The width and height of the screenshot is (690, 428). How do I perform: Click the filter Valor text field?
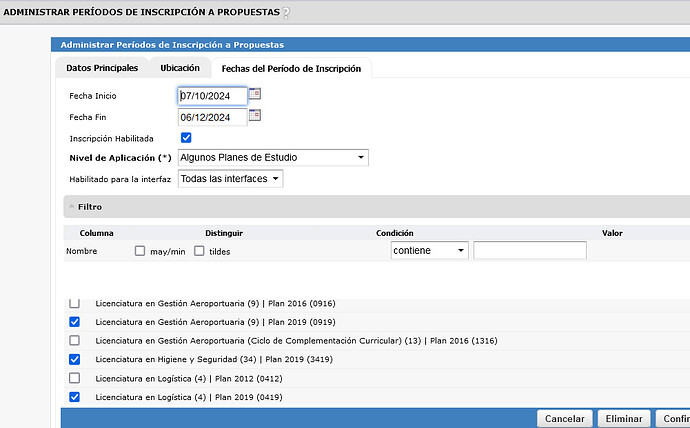pyautogui.click(x=530, y=250)
